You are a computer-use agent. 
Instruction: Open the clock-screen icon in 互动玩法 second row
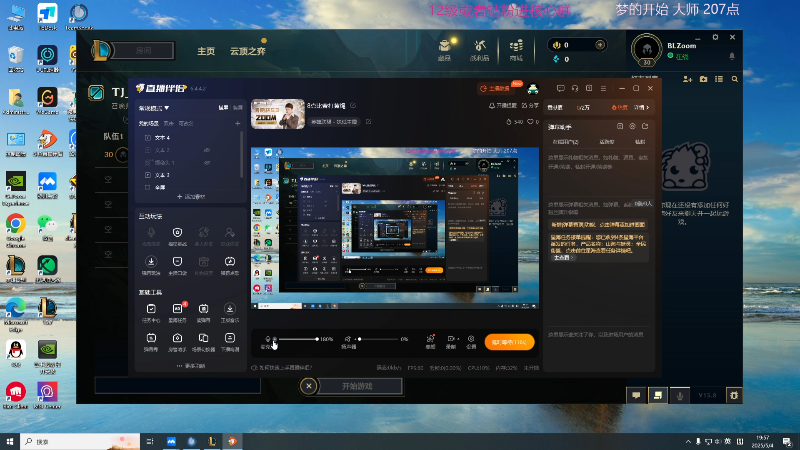[230, 265]
